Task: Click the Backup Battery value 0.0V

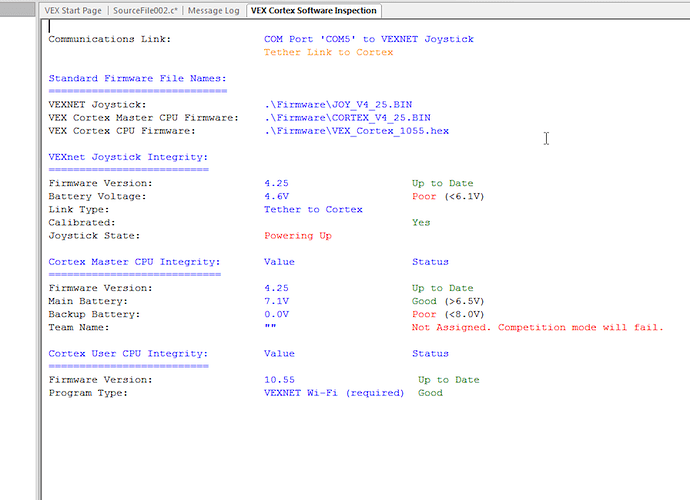Action: (x=276, y=315)
